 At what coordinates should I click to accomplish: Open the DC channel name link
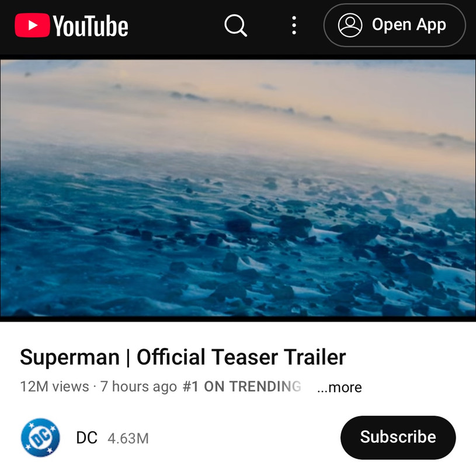87,438
